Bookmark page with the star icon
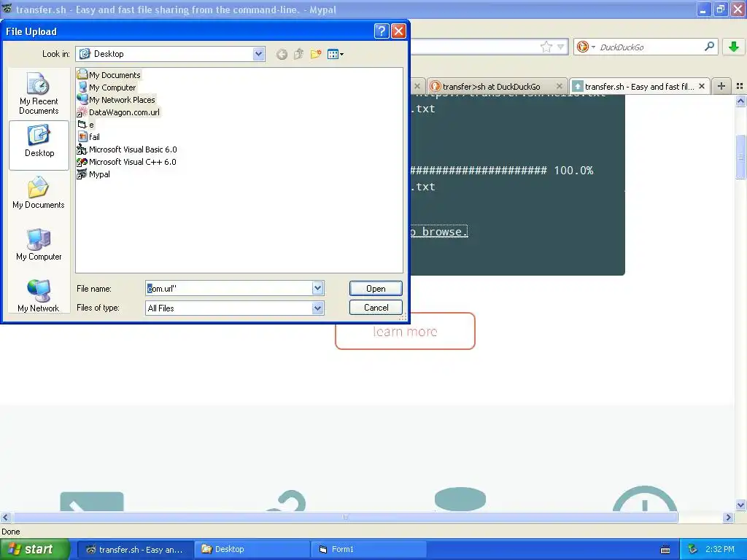Viewport: 747px width, 560px height. (546, 47)
